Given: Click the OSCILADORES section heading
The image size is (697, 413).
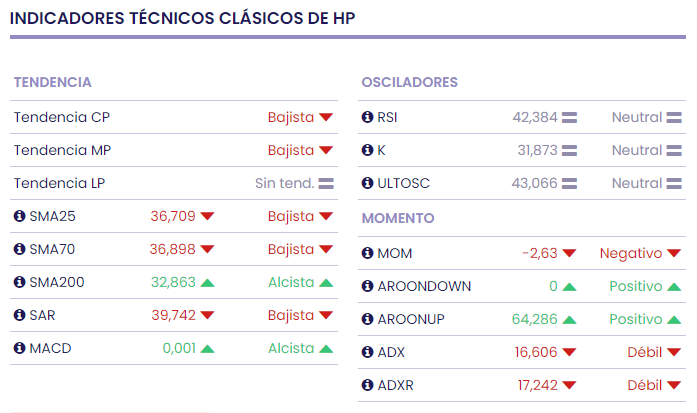Looking at the screenshot, I should (409, 82).
